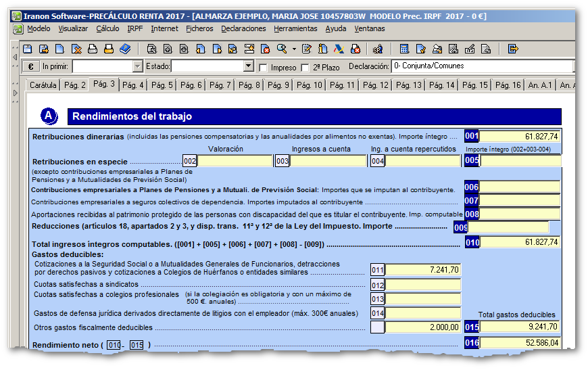The height and width of the screenshot is (370, 588).
Task: Click the document with orange X icon
Action: coord(76,49)
